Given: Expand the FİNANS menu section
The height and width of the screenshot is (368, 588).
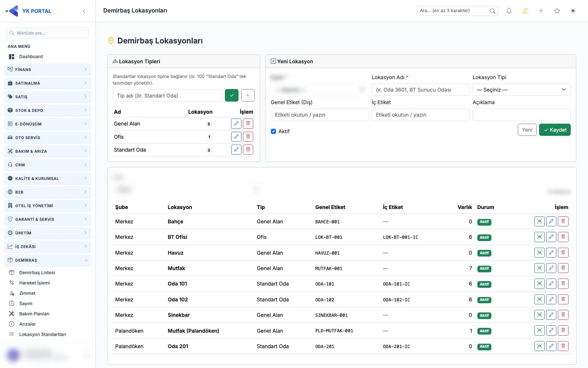Looking at the screenshot, I should tap(48, 70).
